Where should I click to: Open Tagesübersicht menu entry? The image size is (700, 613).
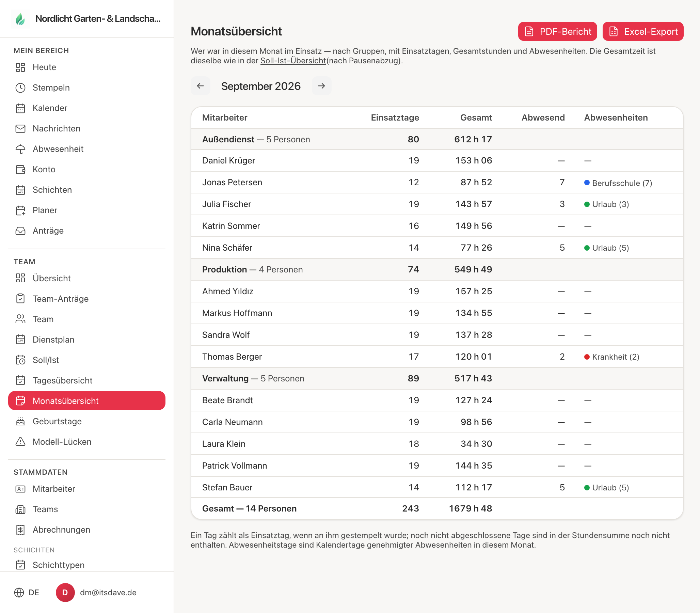(x=87, y=380)
